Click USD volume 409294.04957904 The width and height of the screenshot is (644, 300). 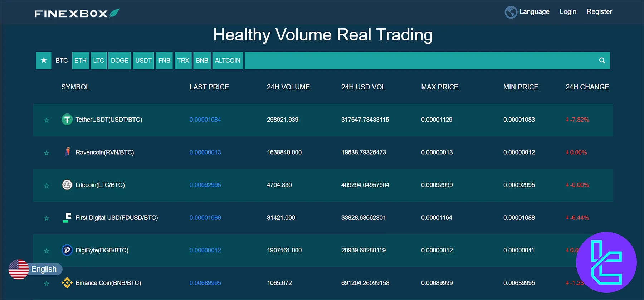[x=365, y=185]
